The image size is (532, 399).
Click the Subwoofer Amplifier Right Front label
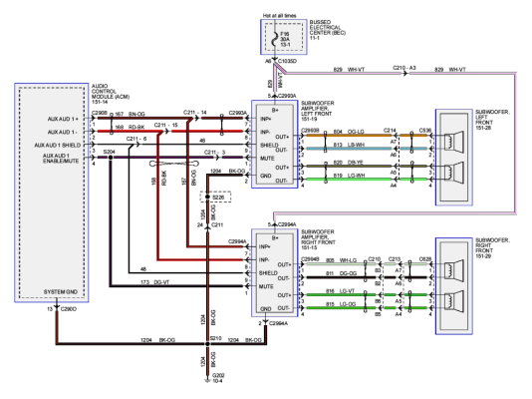click(318, 239)
